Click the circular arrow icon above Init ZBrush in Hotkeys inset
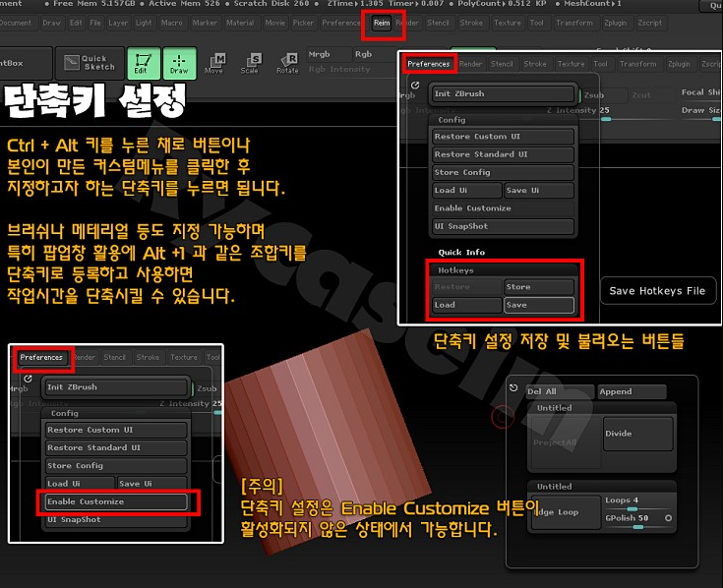723x588 pixels. 415,86
